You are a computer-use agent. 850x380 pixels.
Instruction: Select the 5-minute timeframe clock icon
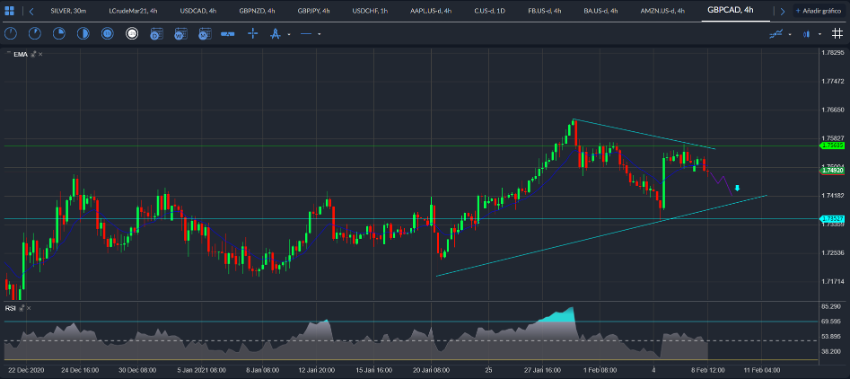[x=35, y=34]
